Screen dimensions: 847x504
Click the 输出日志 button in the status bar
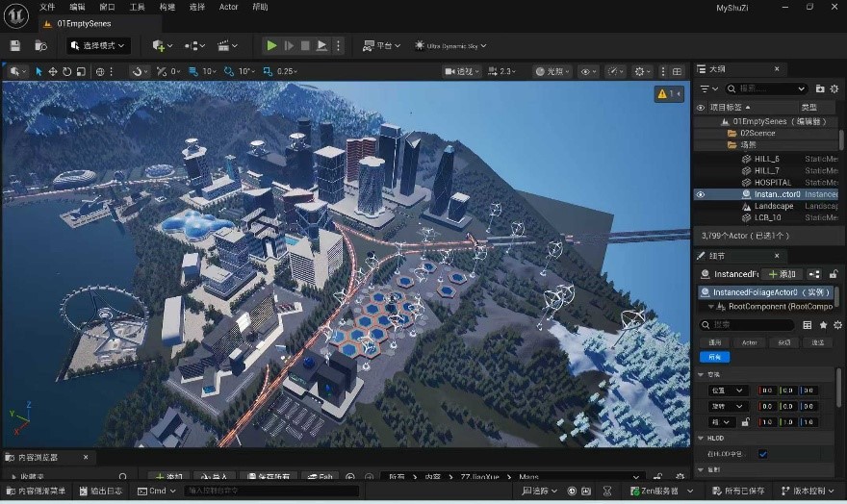[x=101, y=491]
